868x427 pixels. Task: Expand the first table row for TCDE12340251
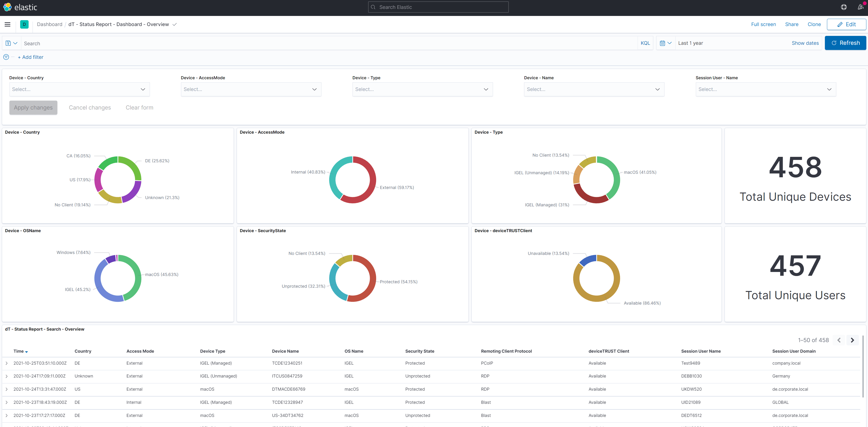(x=7, y=363)
